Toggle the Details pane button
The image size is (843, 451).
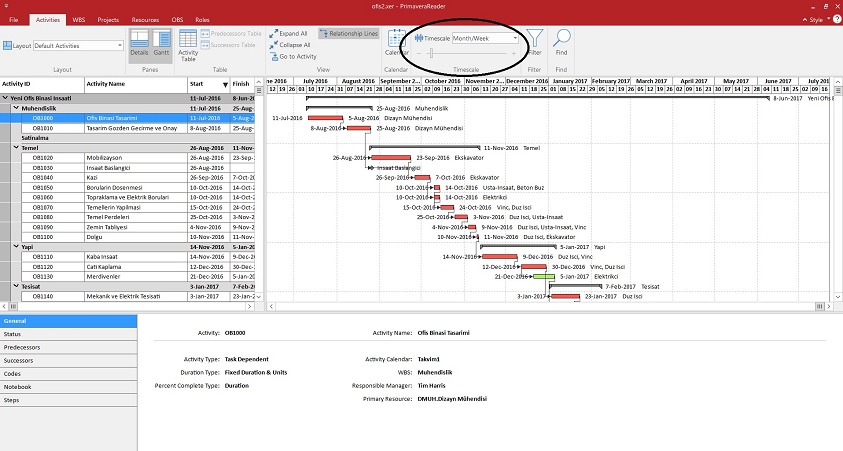coord(139,44)
